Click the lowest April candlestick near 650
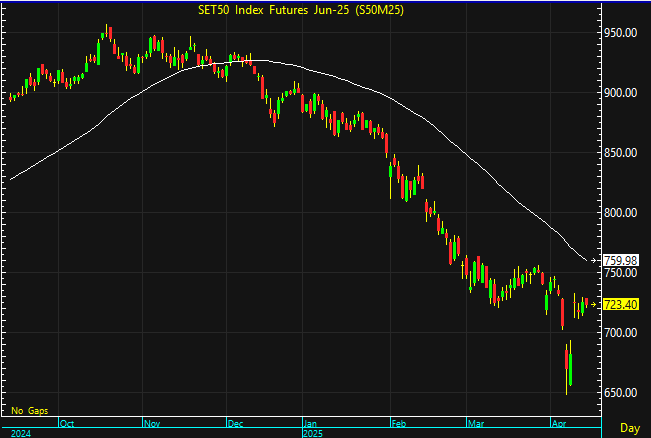 tap(566, 369)
